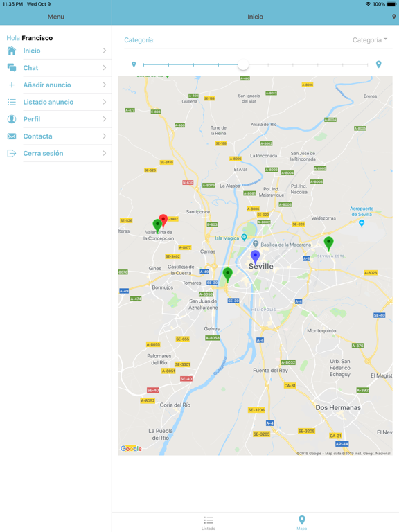
Task: Tap the Aeropuerto de Sevilla airport icon
Action: pos(362,223)
